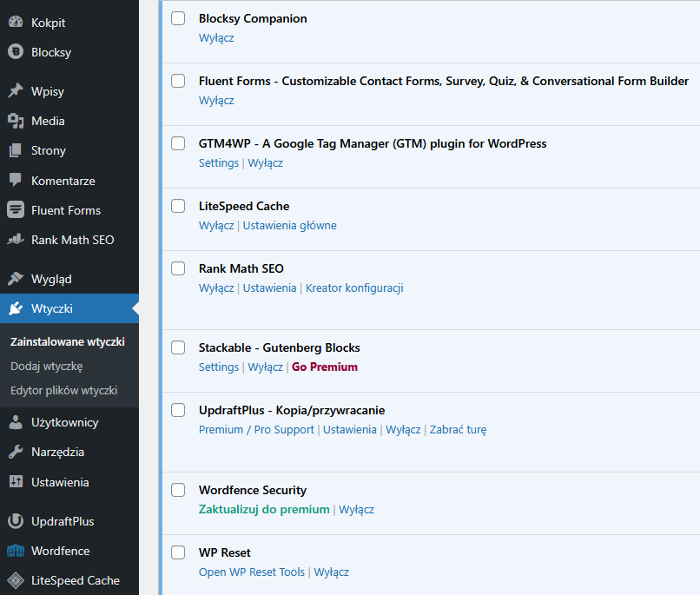This screenshot has height=595, width=700.
Task: Click the Fluent Forms sidebar icon
Action: click(16, 210)
